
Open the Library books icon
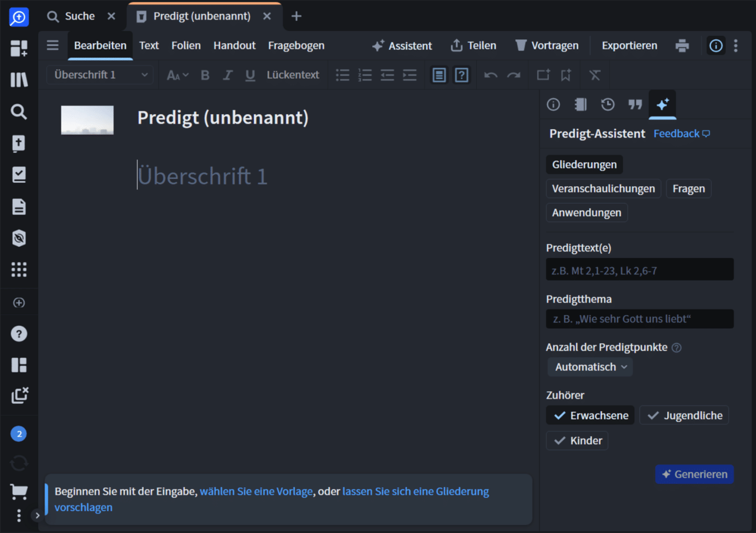[x=19, y=80]
